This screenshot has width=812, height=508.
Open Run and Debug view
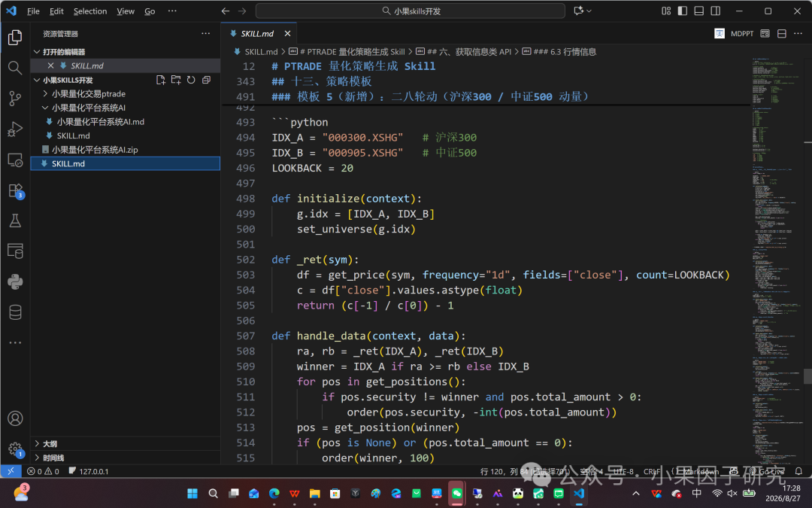click(15, 129)
